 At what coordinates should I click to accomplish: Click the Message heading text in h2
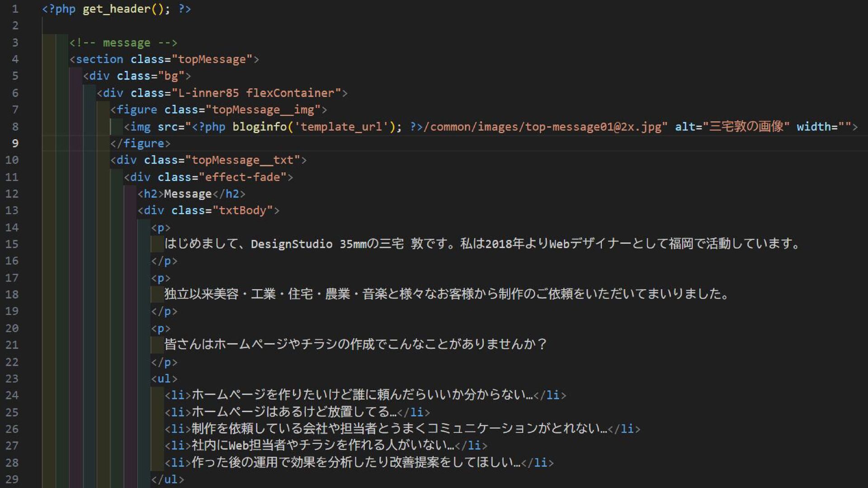coord(188,194)
